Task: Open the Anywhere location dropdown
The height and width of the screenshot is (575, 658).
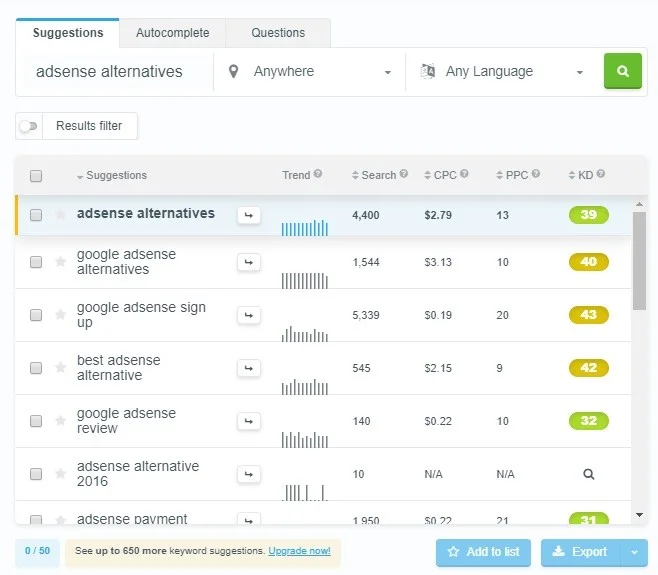Action: [x=310, y=72]
